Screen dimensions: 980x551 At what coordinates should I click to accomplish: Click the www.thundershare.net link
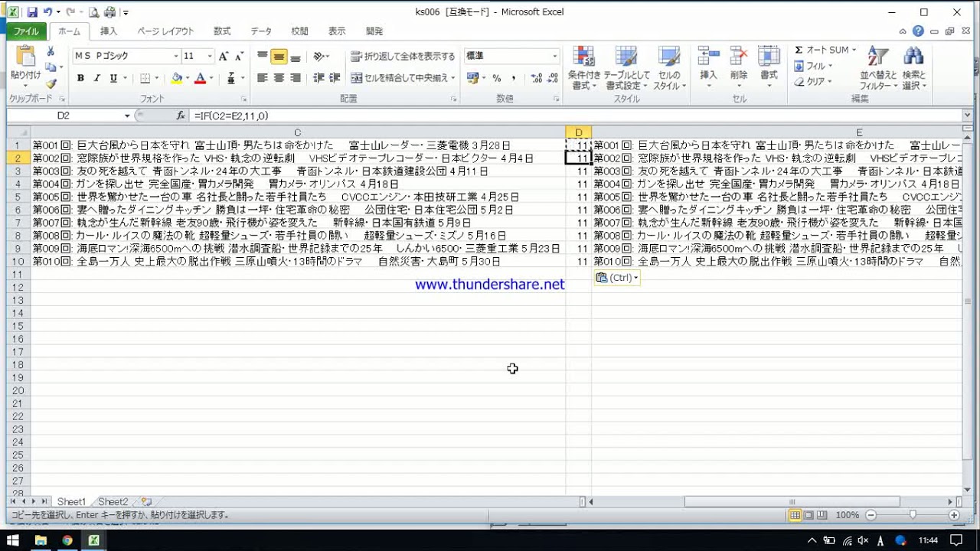489,285
